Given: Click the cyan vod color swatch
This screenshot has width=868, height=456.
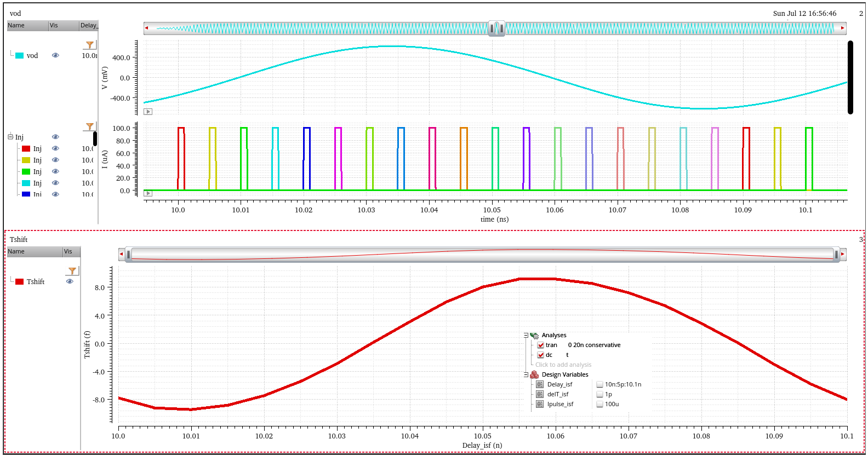Looking at the screenshot, I should [x=20, y=55].
